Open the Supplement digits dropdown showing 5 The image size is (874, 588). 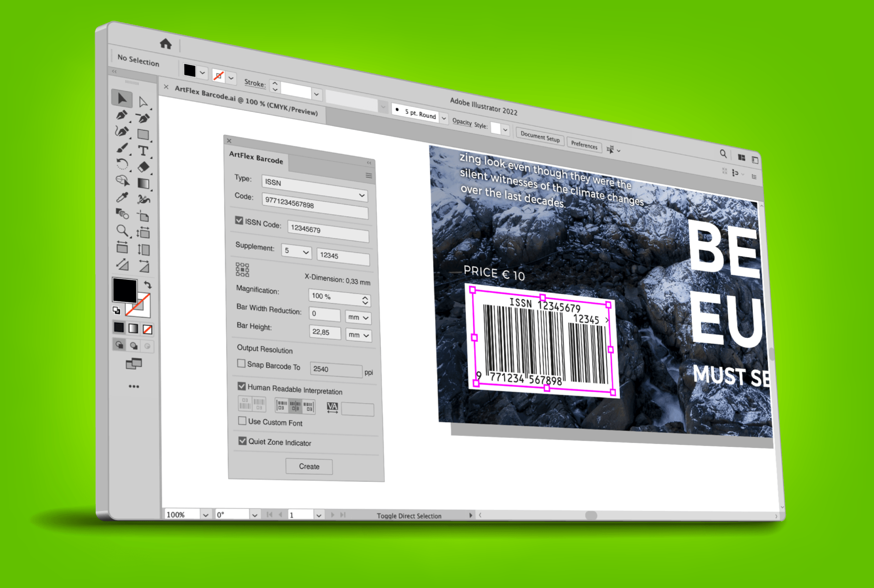click(x=297, y=251)
